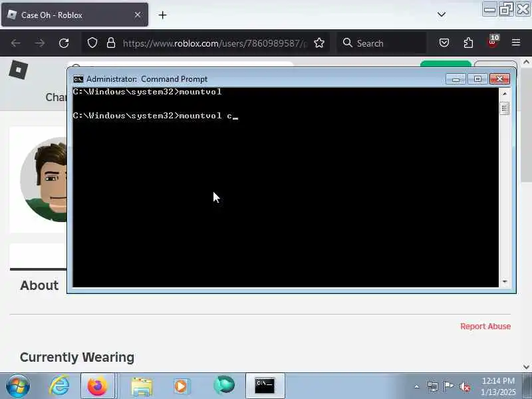The height and width of the screenshot is (399, 532).
Task: Open the clock showing 12:14 PM
Action: point(498,386)
